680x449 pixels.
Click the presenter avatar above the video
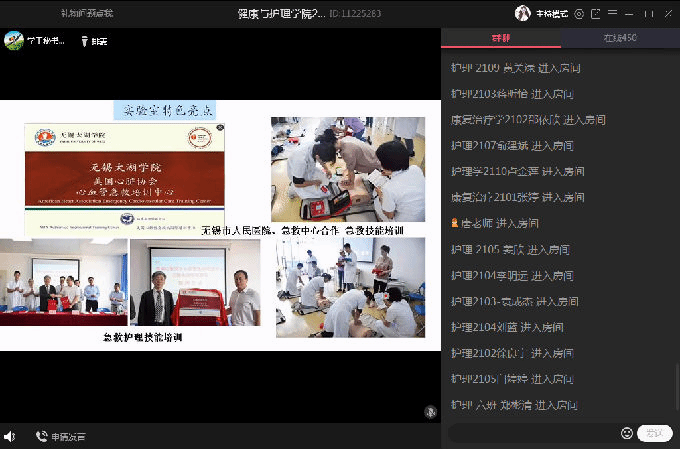(x=14, y=41)
